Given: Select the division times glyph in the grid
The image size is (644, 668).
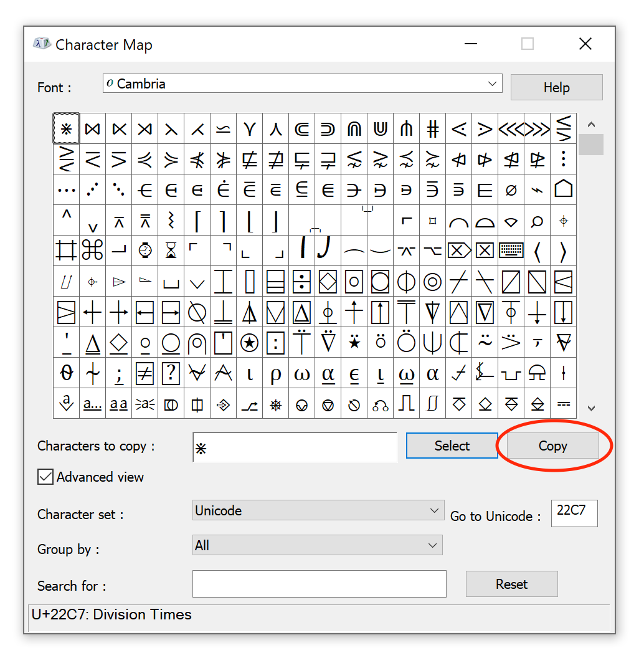Looking at the screenshot, I should (x=66, y=128).
